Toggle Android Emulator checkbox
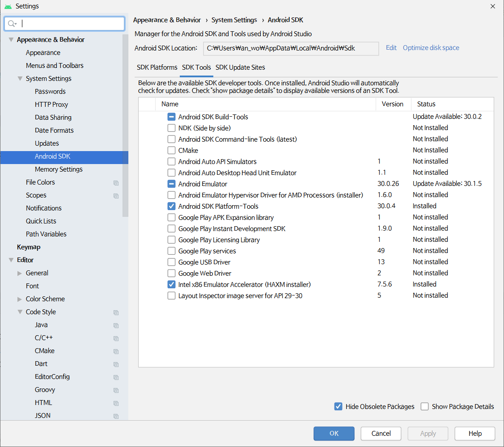 171,184
